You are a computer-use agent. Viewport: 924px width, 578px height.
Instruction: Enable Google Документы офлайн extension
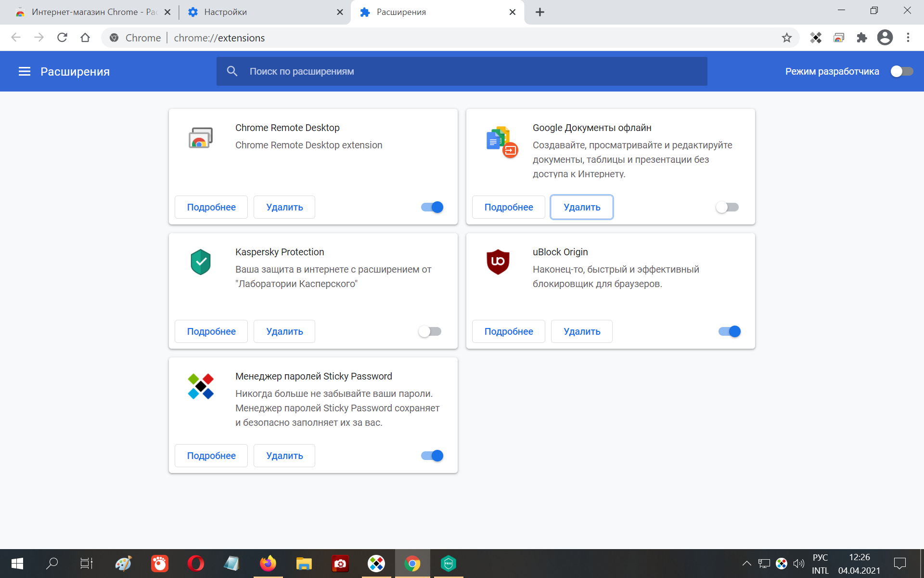pyautogui.click(x=727, y=207)
